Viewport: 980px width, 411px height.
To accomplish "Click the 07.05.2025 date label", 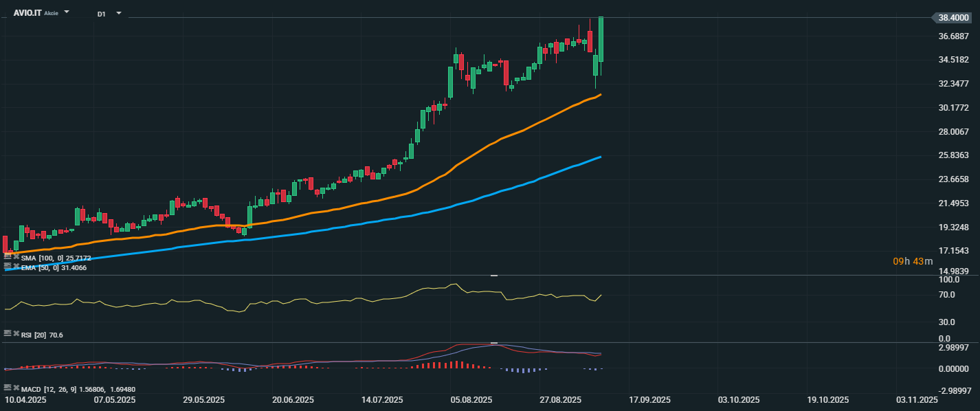I will click(x=115, y=399).
